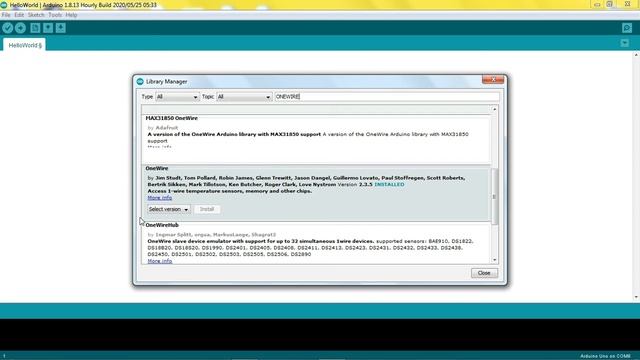
Task: Create a new sketch with the New icon
Action: [x=35, y=28]
